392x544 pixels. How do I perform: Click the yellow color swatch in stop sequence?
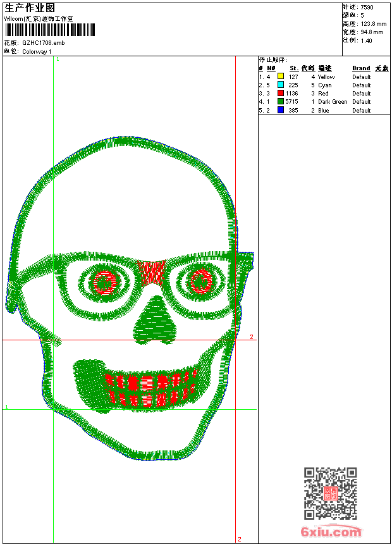click(281, 77)
